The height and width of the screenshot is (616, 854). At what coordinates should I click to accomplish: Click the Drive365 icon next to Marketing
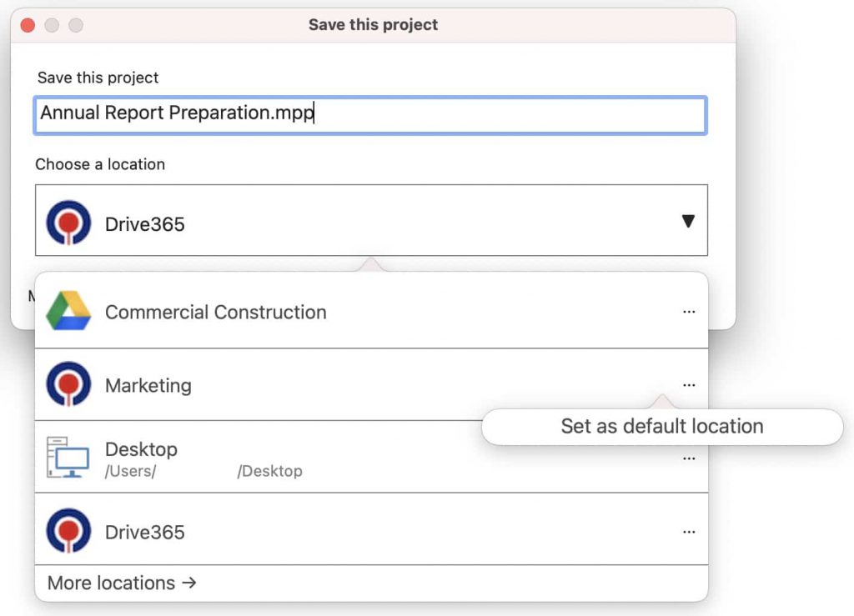pos(68,384)
